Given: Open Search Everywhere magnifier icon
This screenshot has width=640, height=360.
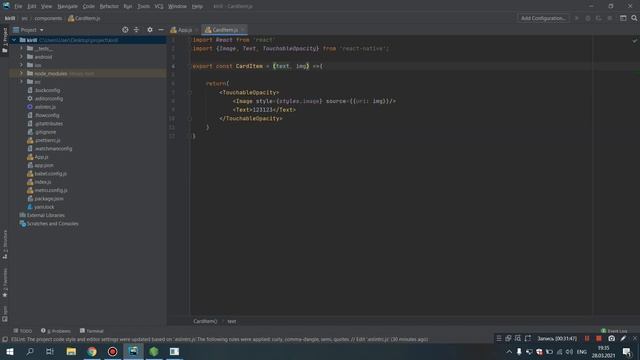Looking at the screenshot, I should point(634,18).
